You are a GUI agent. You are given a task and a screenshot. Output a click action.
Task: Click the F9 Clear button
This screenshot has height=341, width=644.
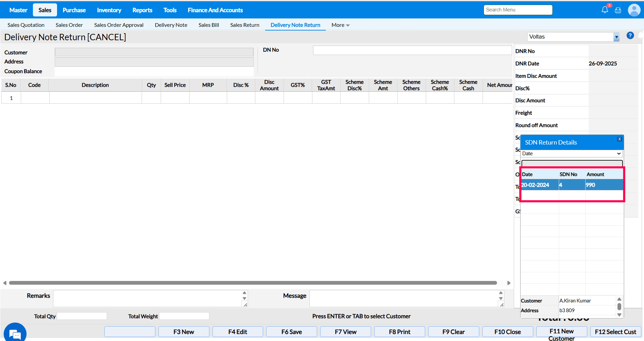click(453, 332)
